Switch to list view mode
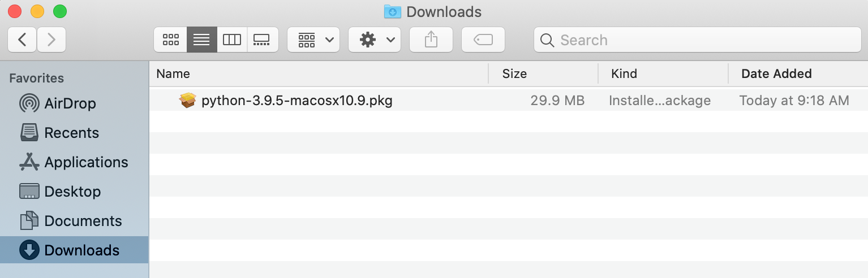 pyautogui.click(x=201, y=40)
